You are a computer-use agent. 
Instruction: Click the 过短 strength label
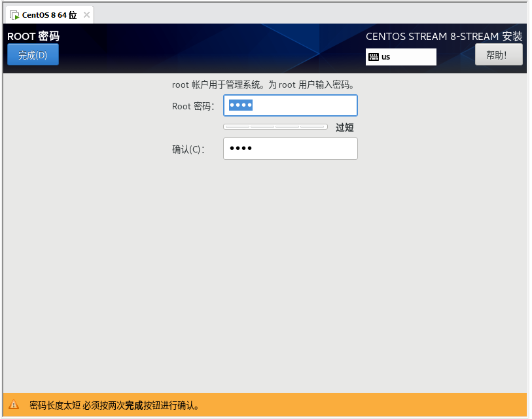tap(345, 128)
